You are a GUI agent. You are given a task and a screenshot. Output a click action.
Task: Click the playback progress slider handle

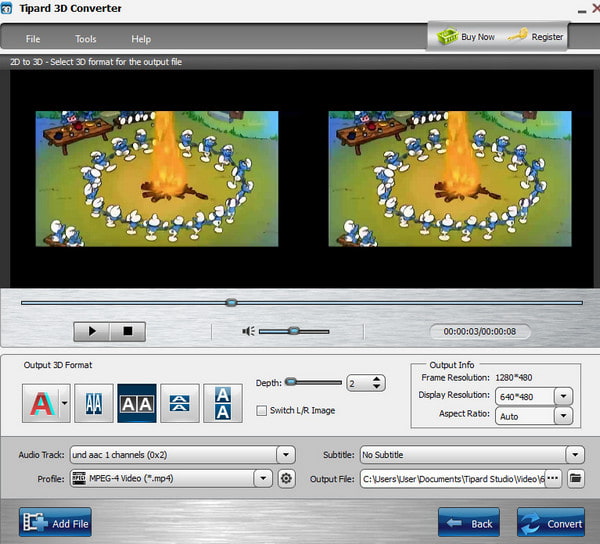coord(231,303)
